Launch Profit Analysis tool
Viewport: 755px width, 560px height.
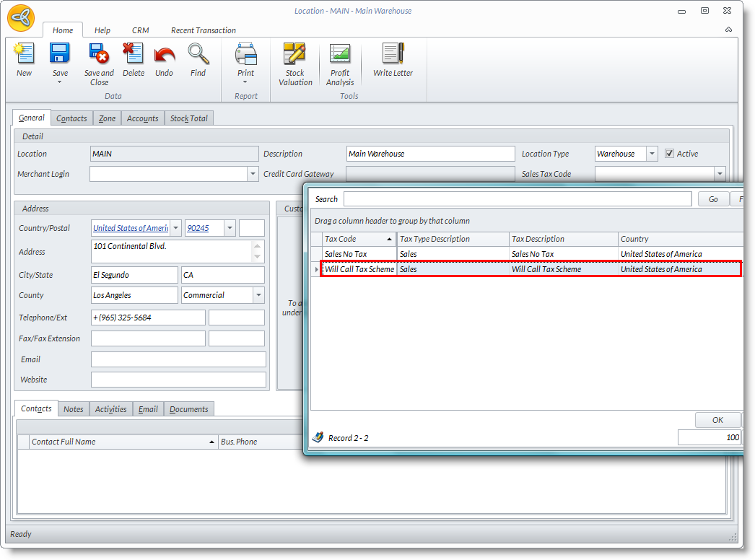point(339,55)
